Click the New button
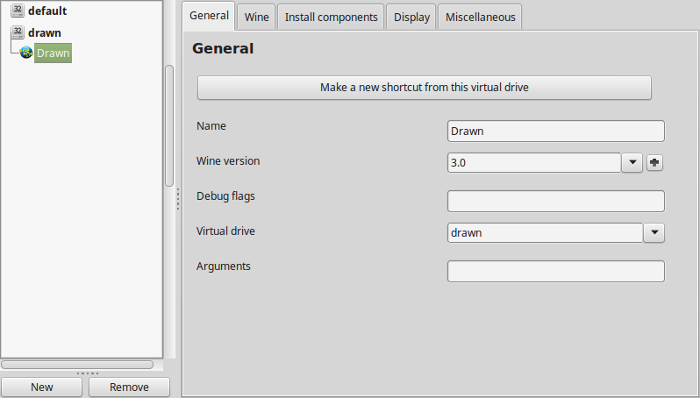 [42, 387]
